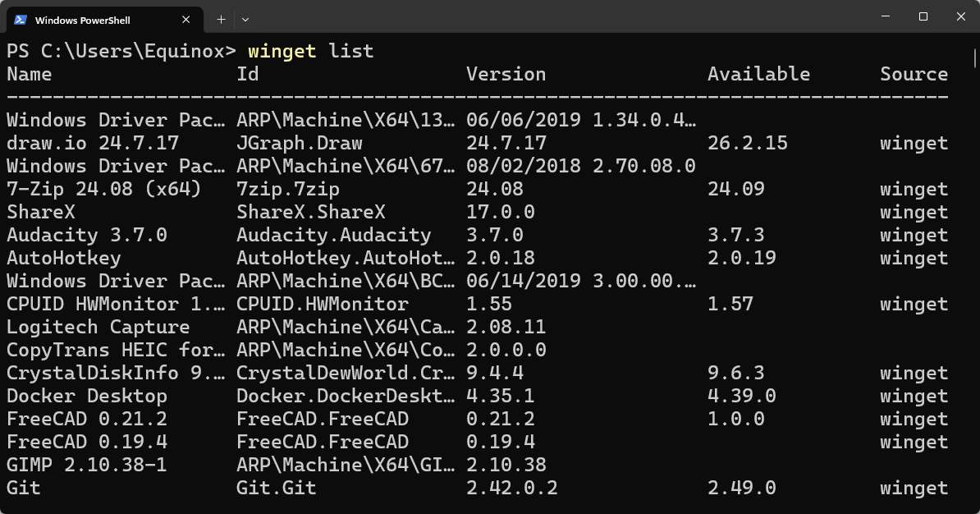Click the "Source" column header text

click(x=914, y=74)
